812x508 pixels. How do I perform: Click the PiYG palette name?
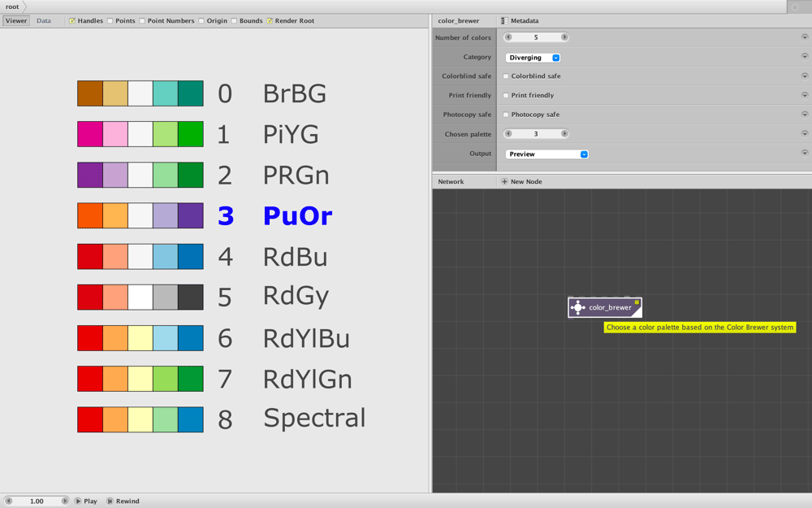pyautogui.click(x=291, y=135)
